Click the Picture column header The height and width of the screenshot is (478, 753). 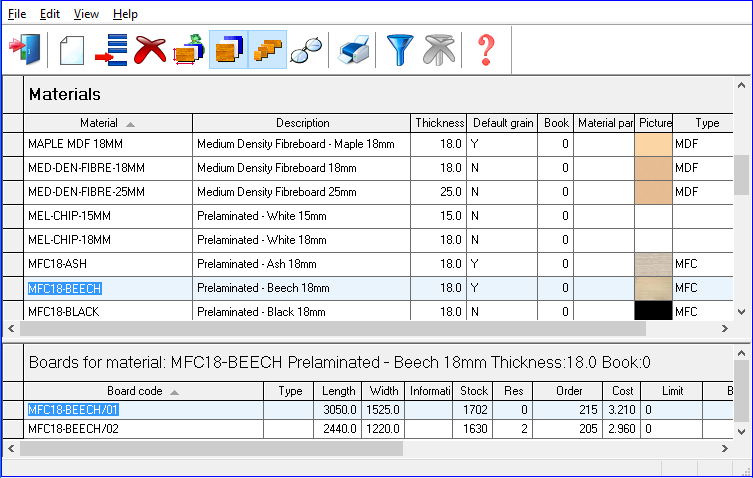pos(654,123)
